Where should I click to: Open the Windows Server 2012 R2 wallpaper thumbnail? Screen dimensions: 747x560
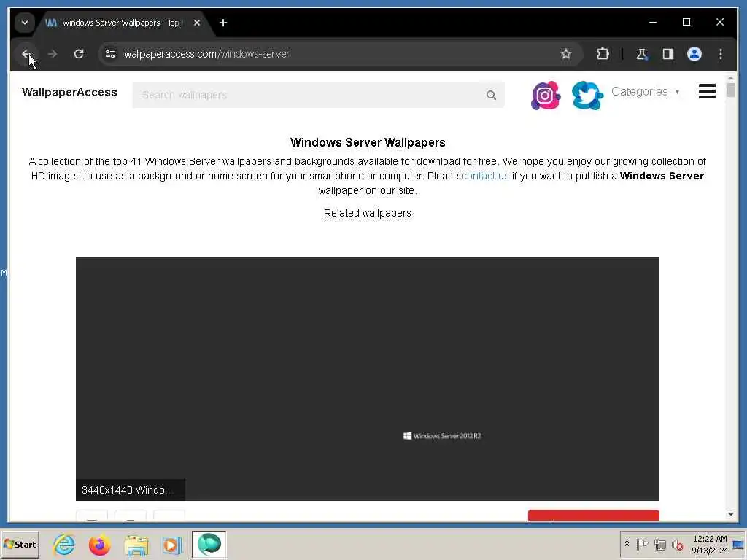[368, 379]
